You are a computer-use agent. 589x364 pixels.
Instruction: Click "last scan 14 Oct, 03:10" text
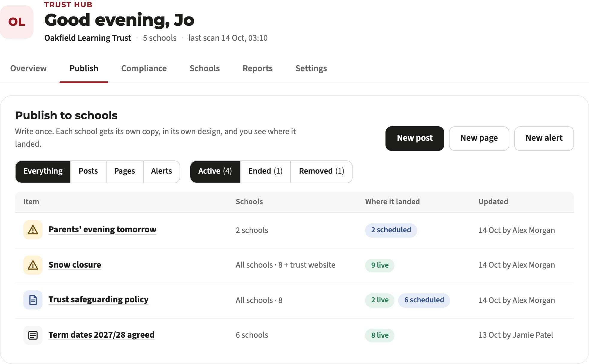(x=228, y=38)
